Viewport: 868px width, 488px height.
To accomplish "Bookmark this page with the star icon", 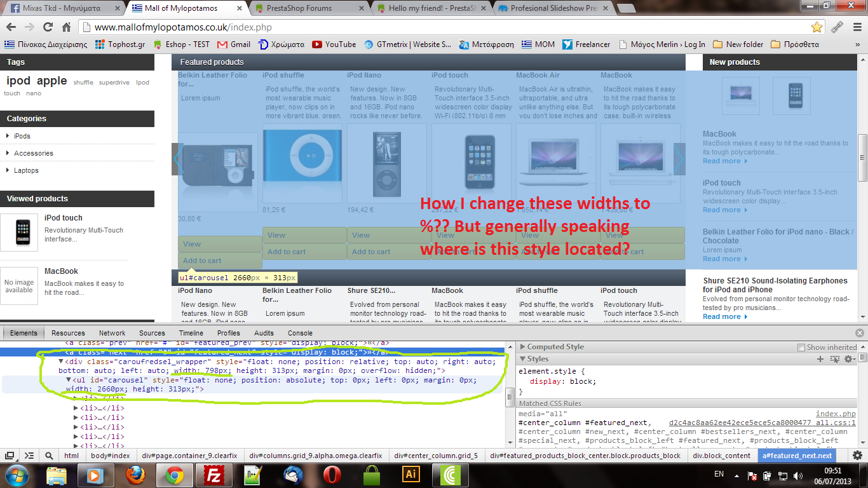I will click(817, 27).
